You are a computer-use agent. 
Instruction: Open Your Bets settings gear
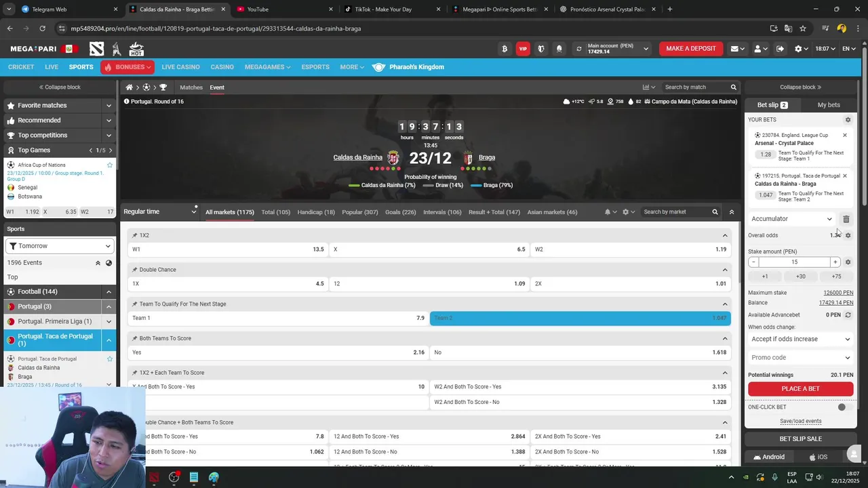click(848, 120)
